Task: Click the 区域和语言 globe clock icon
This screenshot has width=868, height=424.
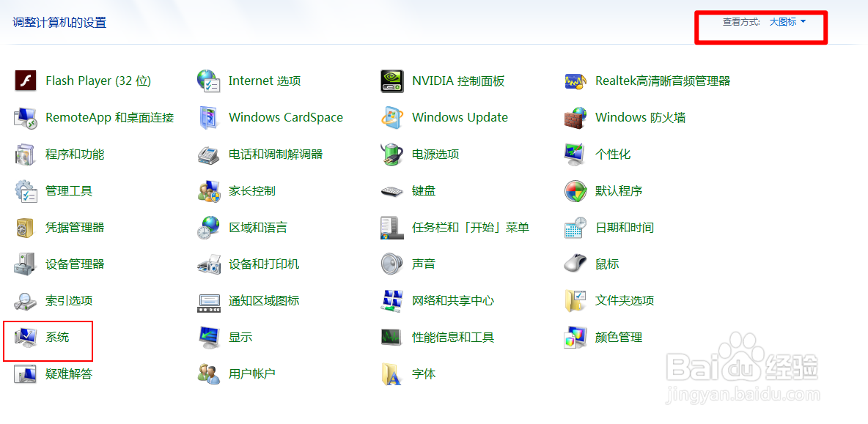Action: tap(209, 227)
